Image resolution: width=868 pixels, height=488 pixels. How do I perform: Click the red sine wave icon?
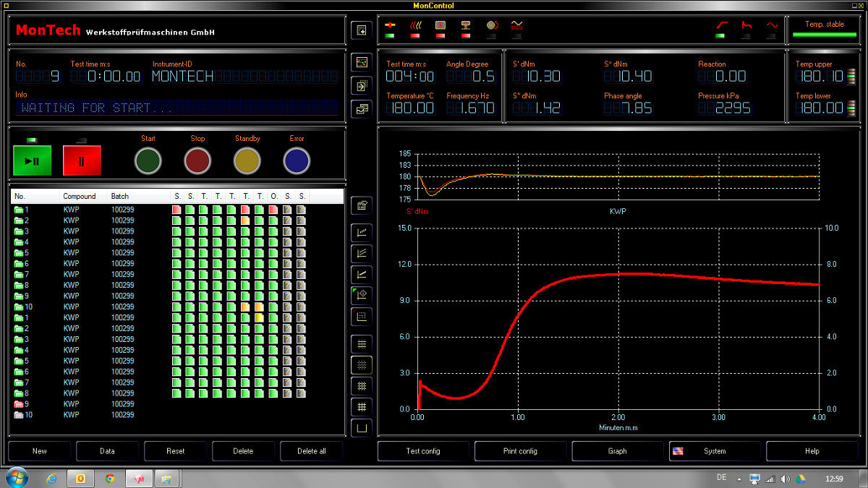[772, 25]
